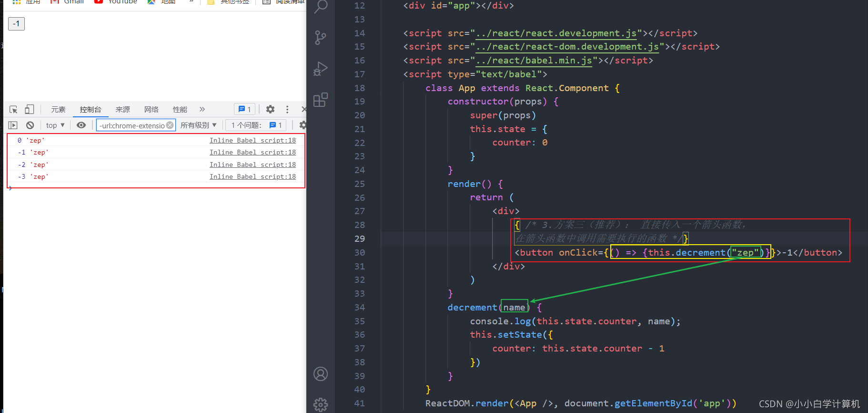Switch to the 元素 (Elements) tab
This screenshot has height=413, width=868.
pos(58,109)
